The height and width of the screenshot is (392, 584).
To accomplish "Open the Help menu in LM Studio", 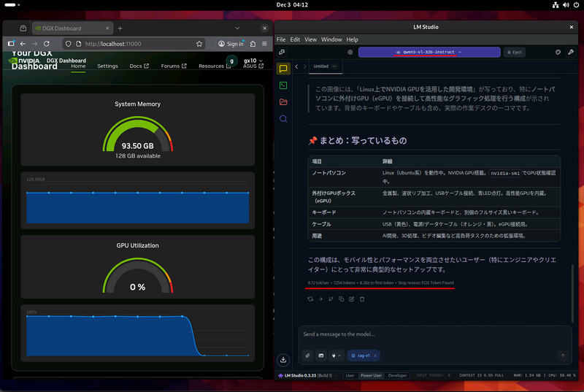I will pos(352,39).
